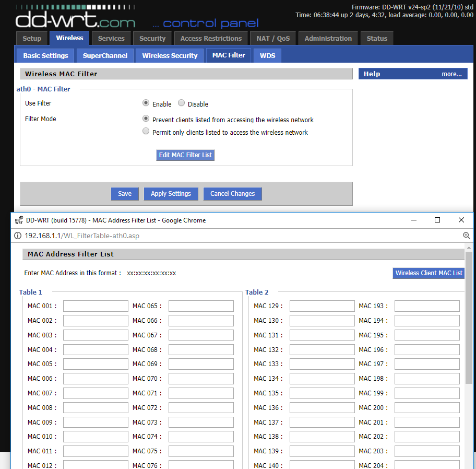This screenshot has height=469, width=476.
Task: Click the DD-WRT favicon in popup title bar
Action: point(19,220)
